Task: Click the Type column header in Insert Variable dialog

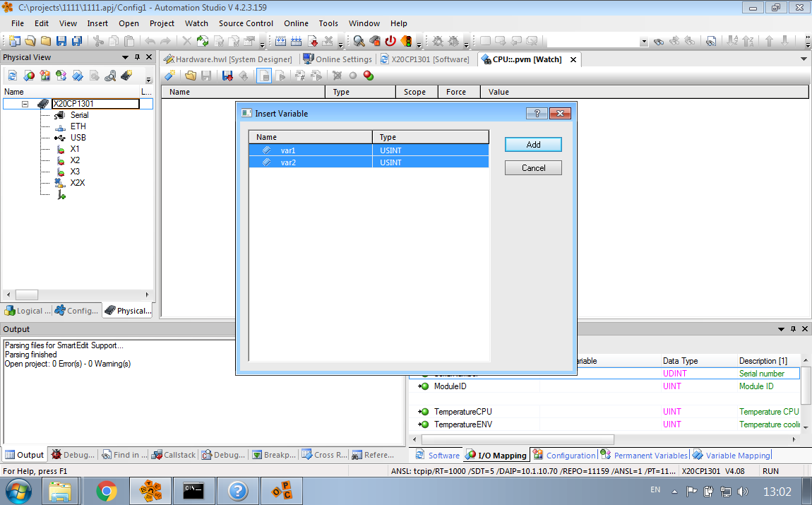Action: click(430, 137)
